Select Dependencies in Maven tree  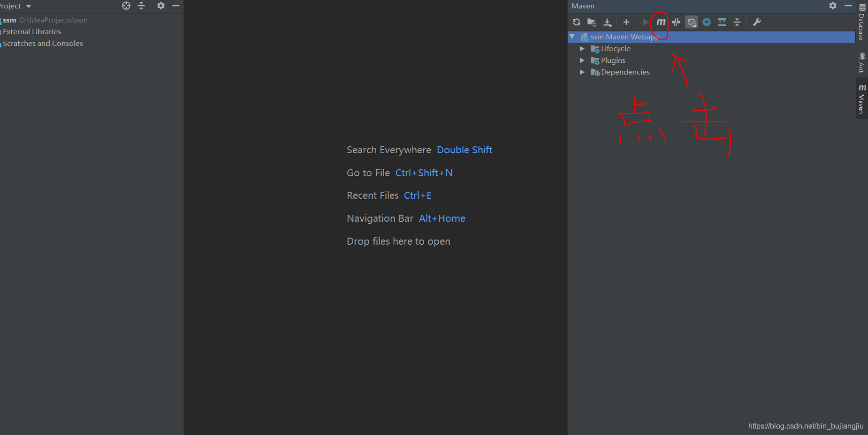[x=625, y=72]
